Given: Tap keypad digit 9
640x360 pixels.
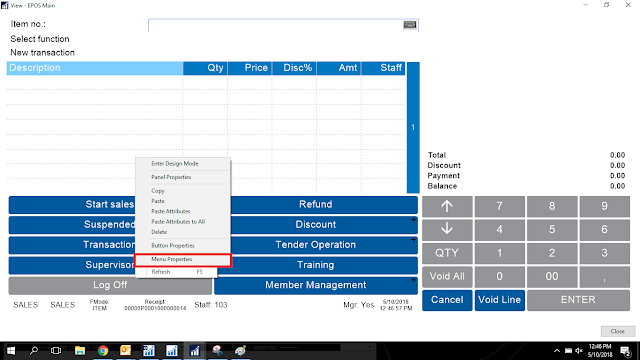Looking at the screenshot, I should point(604,206).
